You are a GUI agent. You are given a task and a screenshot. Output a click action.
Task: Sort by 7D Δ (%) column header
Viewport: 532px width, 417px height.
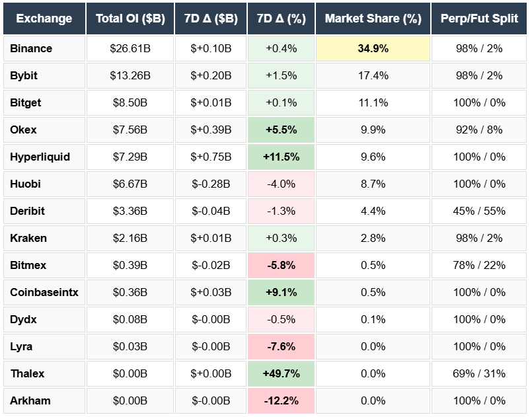coord(281,19)
